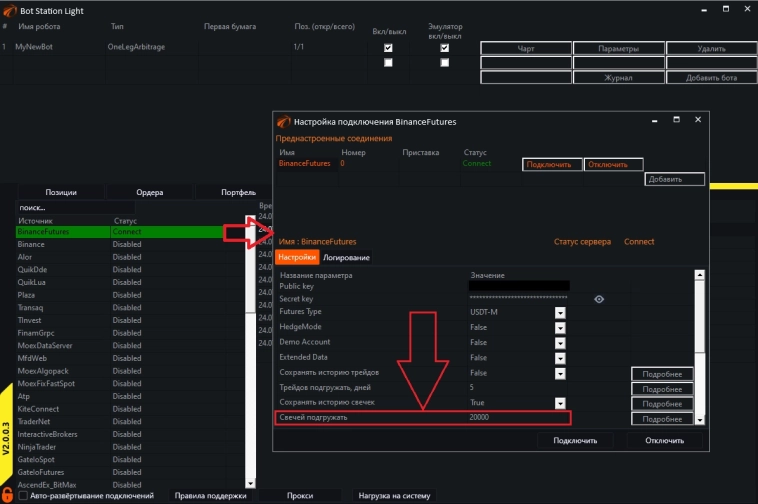Click Bot Station Light logo icon
This screenshot has width=758, height=504.
pos(9,11)
